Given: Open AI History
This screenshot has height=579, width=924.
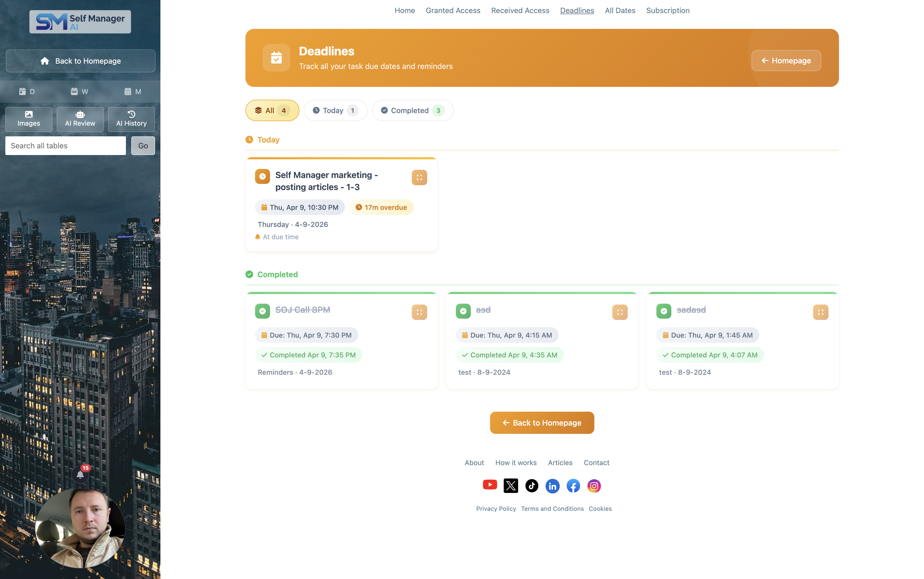Looking at the screenshot, I should [x=131, y=119].
